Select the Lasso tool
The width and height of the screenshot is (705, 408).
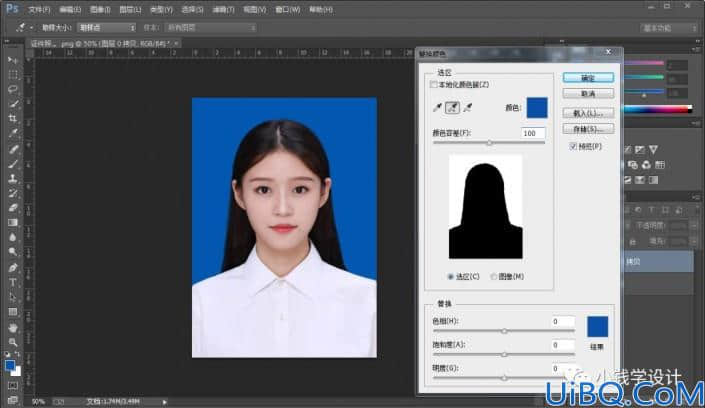(x=13, y=89)
